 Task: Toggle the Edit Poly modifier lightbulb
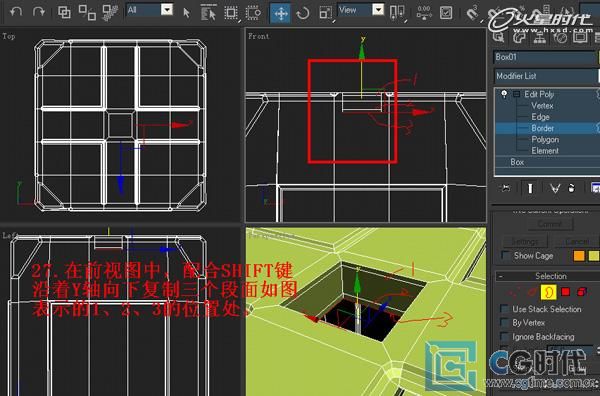tap(504, 94)
